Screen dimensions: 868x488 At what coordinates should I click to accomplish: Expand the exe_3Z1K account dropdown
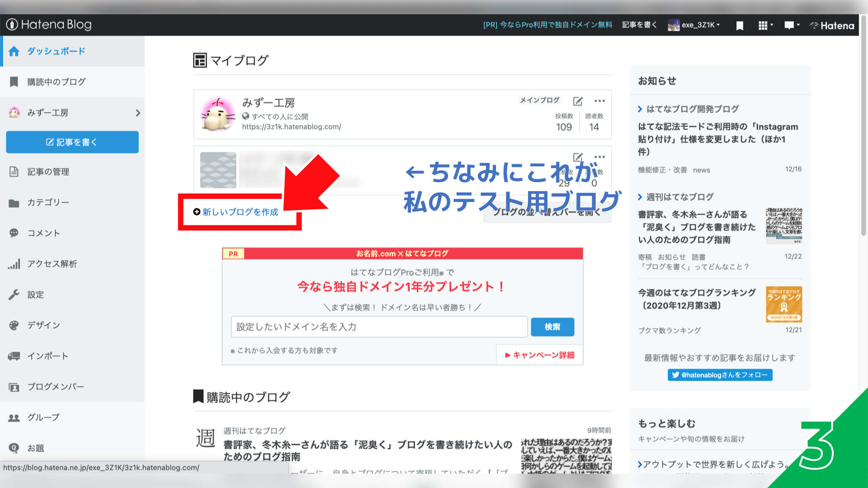pyautogui.click(x=701, y=25)
